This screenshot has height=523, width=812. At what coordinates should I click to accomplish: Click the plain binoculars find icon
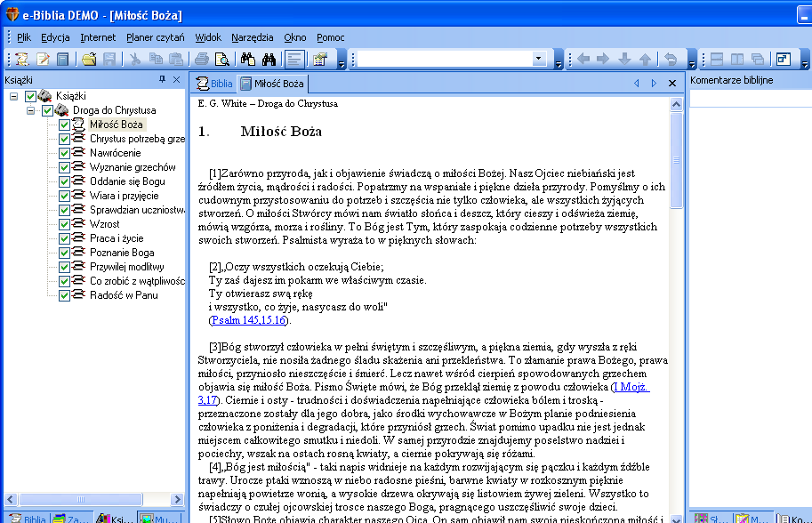click(x=269, y=60)
